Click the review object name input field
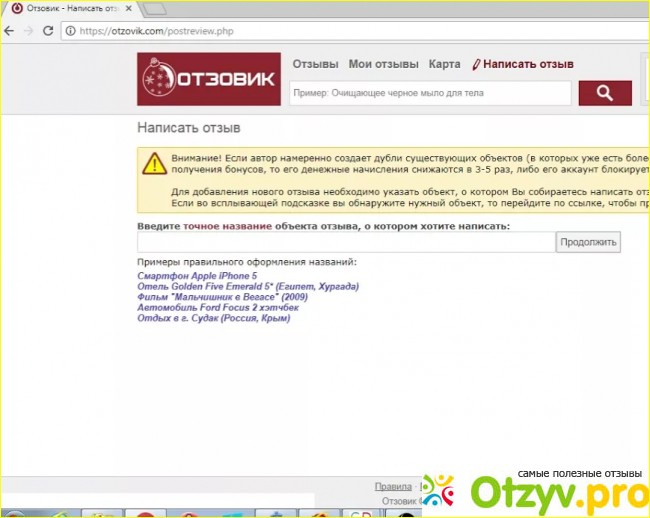 [345, 242]
